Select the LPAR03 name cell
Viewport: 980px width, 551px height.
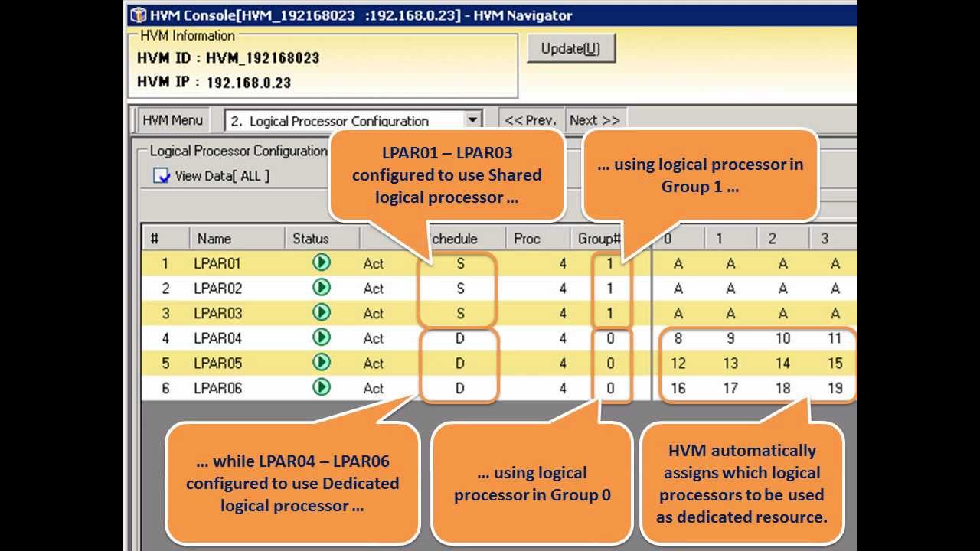(x=217, y=313)
